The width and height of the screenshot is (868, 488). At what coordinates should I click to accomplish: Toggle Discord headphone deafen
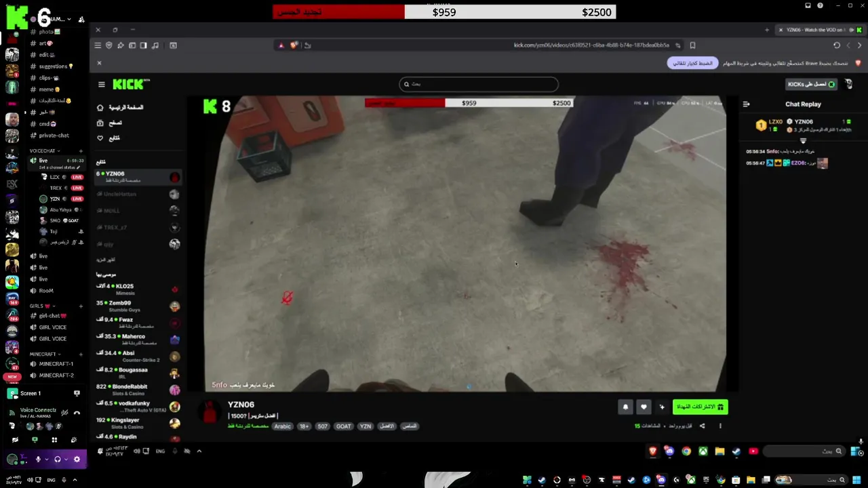click(58, 459)
